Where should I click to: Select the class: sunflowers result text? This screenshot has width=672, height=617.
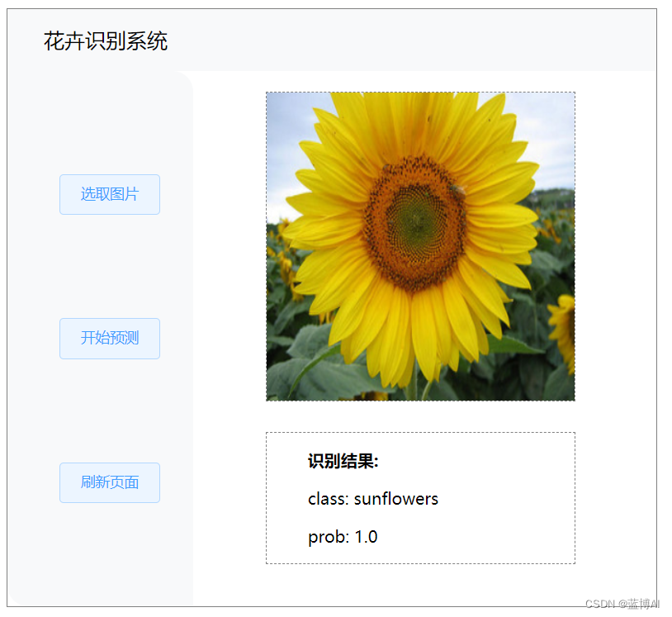coord(373,499)
